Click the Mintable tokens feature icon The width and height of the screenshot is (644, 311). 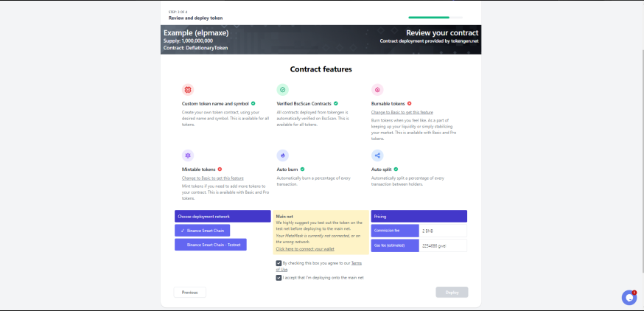coord(188,155)
